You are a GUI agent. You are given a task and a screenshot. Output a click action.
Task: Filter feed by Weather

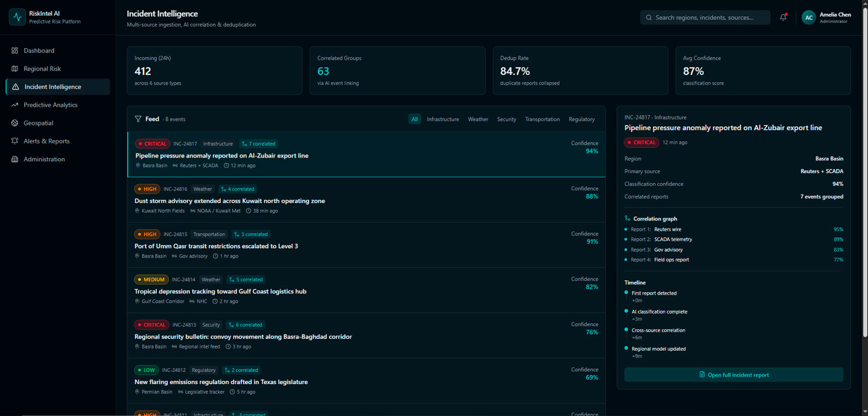(478, 119)
